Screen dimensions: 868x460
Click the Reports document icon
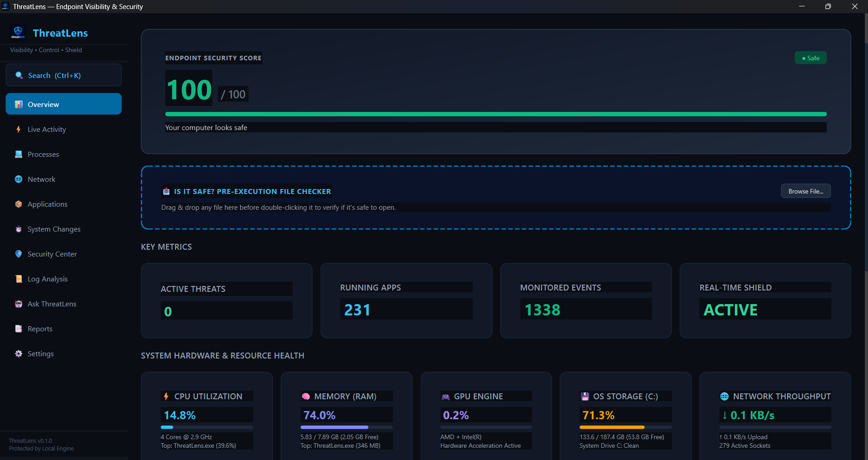[x=19, y=329]
